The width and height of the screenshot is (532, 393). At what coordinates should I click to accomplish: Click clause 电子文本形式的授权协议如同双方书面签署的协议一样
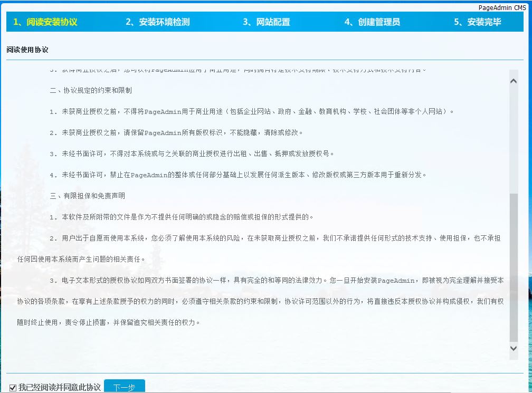tap(144, 280)
